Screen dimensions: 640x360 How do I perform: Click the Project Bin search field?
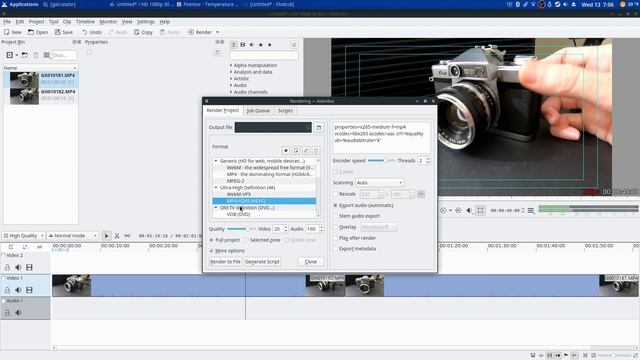[x=64, y=55]
